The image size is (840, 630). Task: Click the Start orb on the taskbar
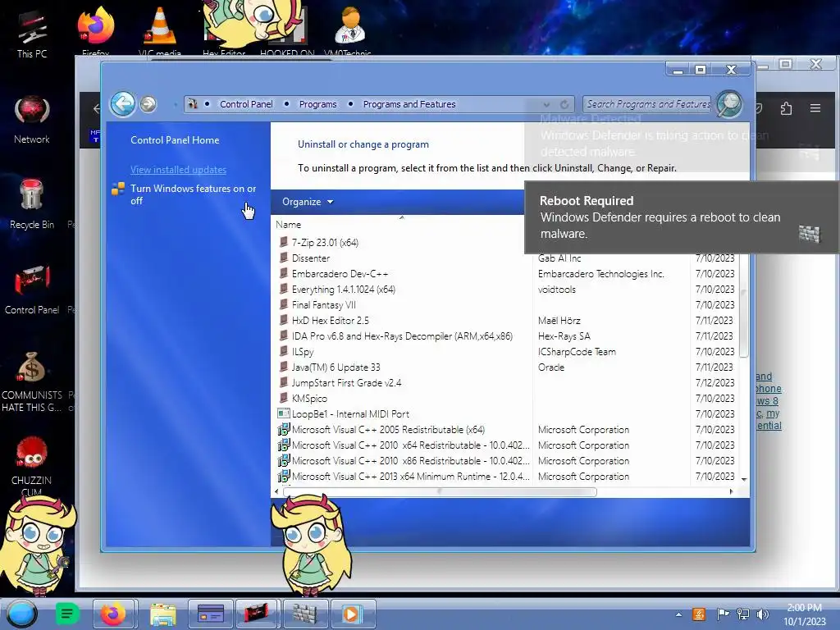tap(21, 614)
